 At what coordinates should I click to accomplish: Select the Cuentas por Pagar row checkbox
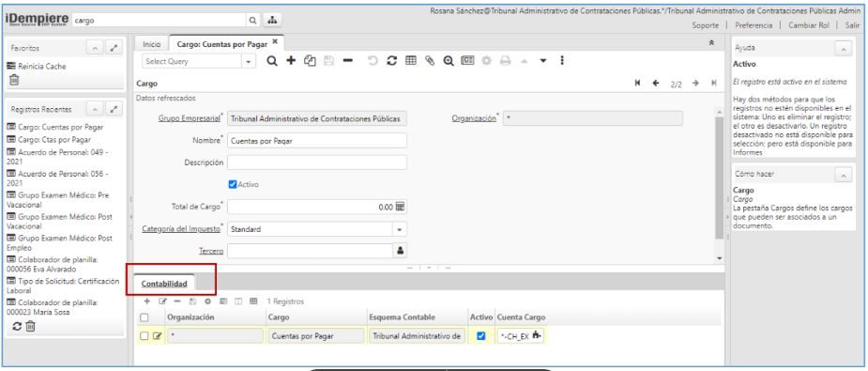(x=144, y=336)
